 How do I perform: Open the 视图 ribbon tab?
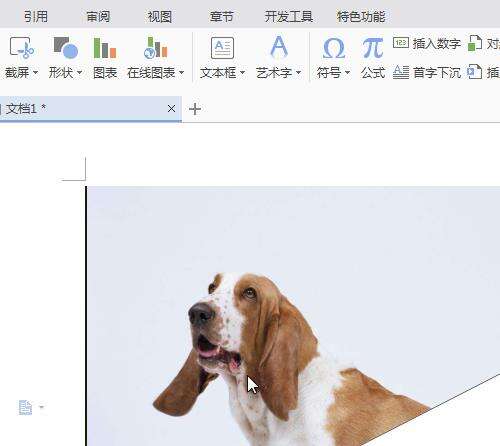160,16
